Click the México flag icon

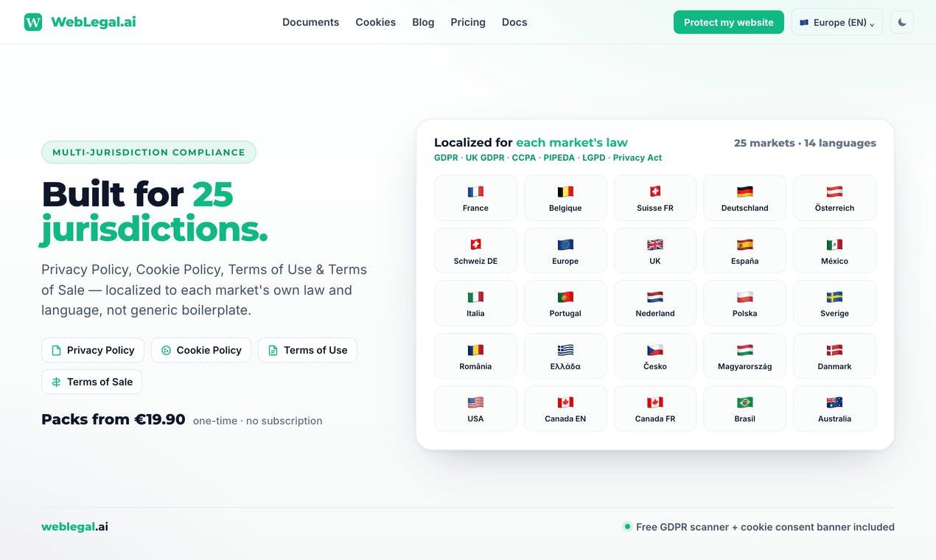click(834, 245)
